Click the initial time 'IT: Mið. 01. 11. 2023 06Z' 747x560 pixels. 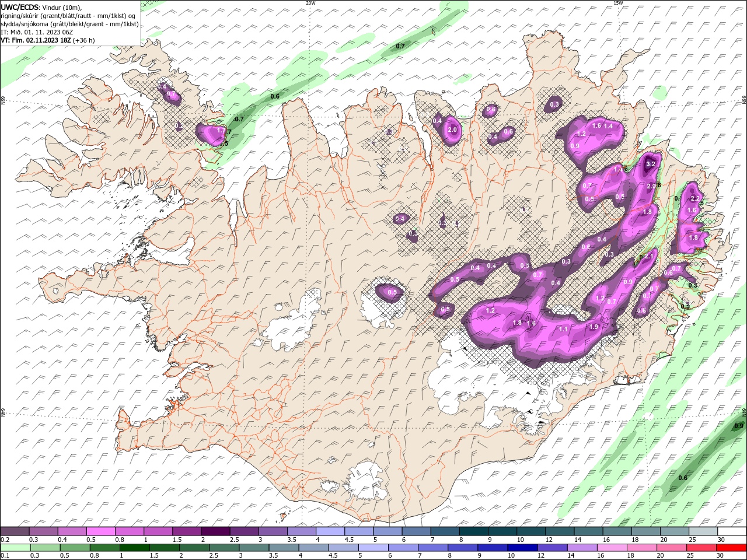point(38,32)
